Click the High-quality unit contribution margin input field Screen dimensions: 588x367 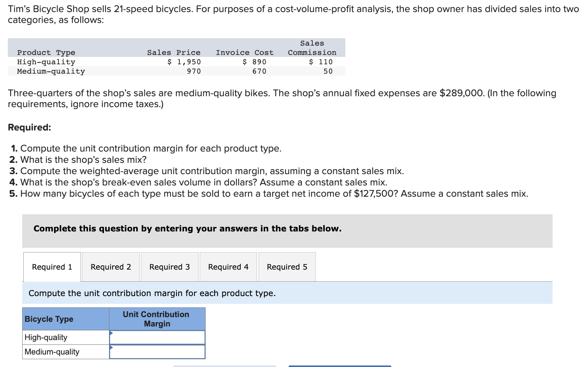click(157, 337)
